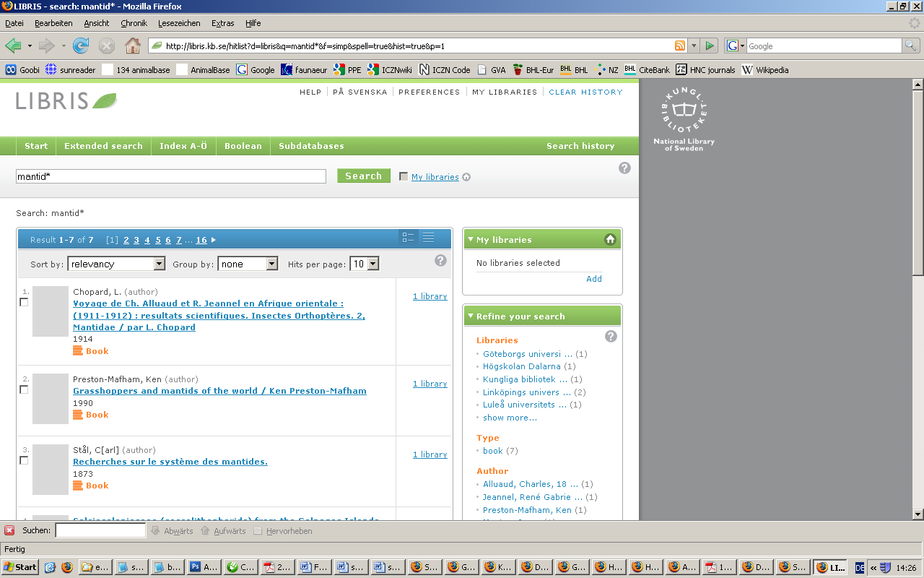Click the green Search button
Screen dimensions: 924x578
[363, 176]
